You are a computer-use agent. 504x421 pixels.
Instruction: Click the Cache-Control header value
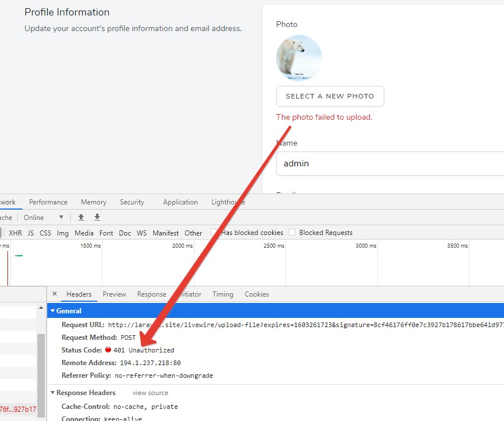(146, 407)
